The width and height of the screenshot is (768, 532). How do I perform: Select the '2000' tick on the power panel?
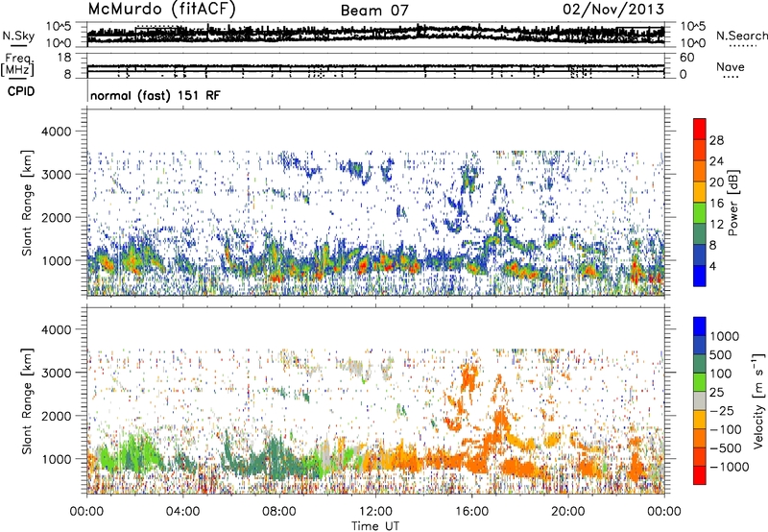point(56,217)
